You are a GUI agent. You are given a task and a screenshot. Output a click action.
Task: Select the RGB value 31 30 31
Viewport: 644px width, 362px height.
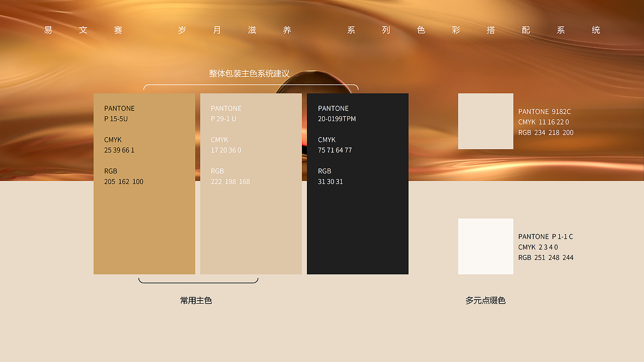click(330, 182)
